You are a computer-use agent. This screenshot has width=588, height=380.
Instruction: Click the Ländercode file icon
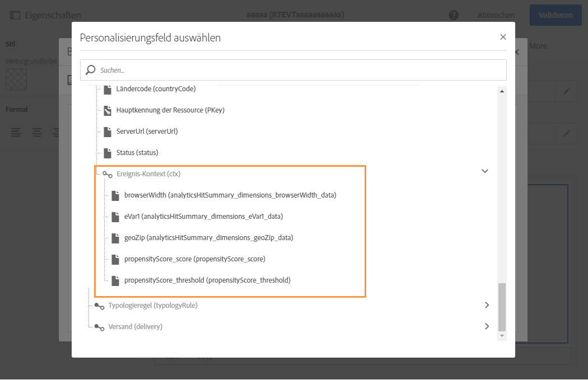pyautogui.click(x=108, y=89)
